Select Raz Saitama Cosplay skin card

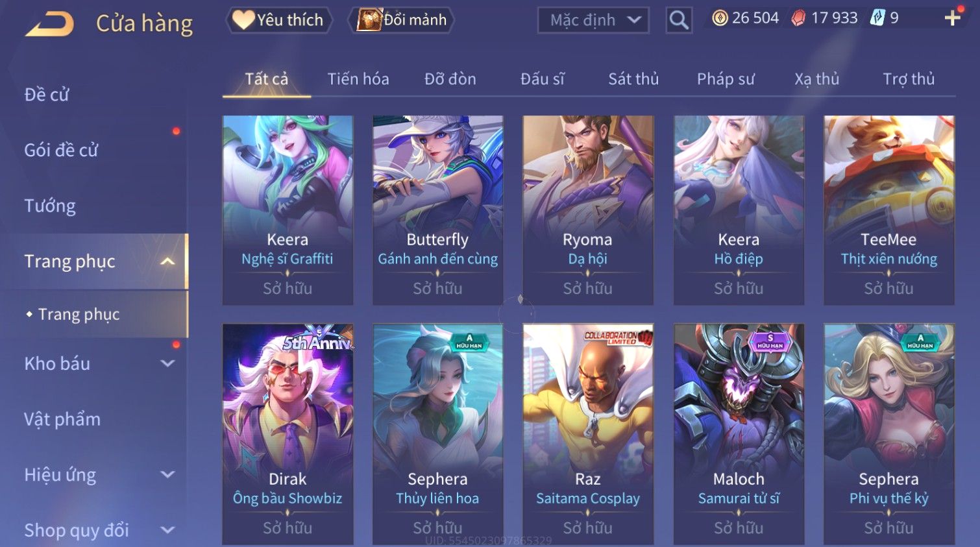pos(588,434)
